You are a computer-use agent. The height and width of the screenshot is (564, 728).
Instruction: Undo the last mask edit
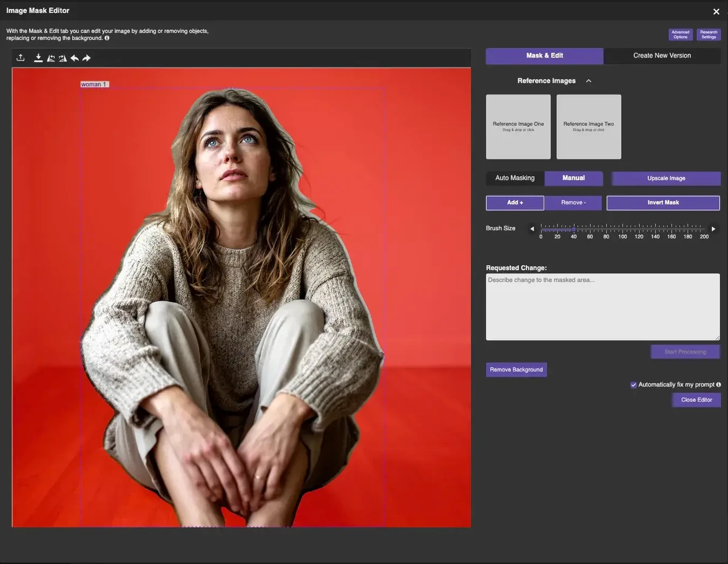click(x=75, y=58)
